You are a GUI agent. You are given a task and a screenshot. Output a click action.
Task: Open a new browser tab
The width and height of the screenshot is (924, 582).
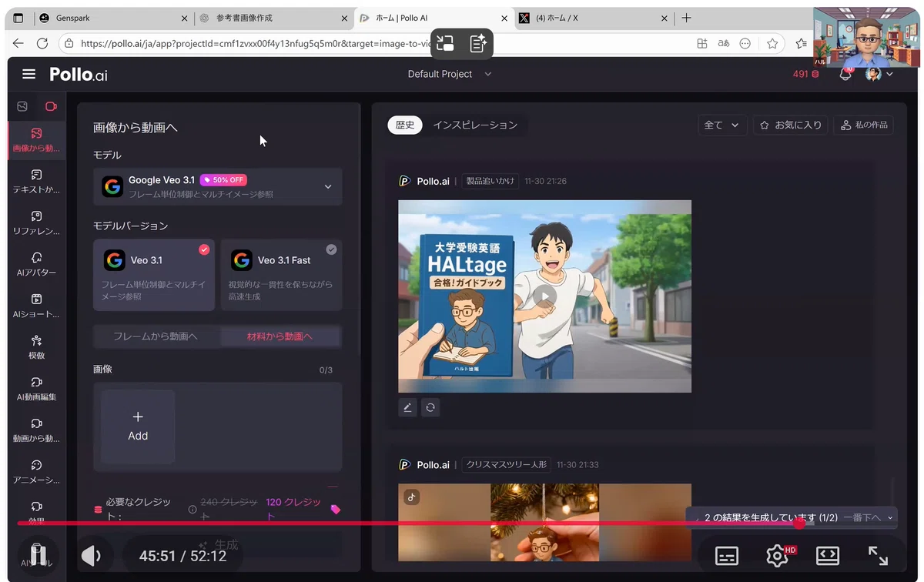687,18
